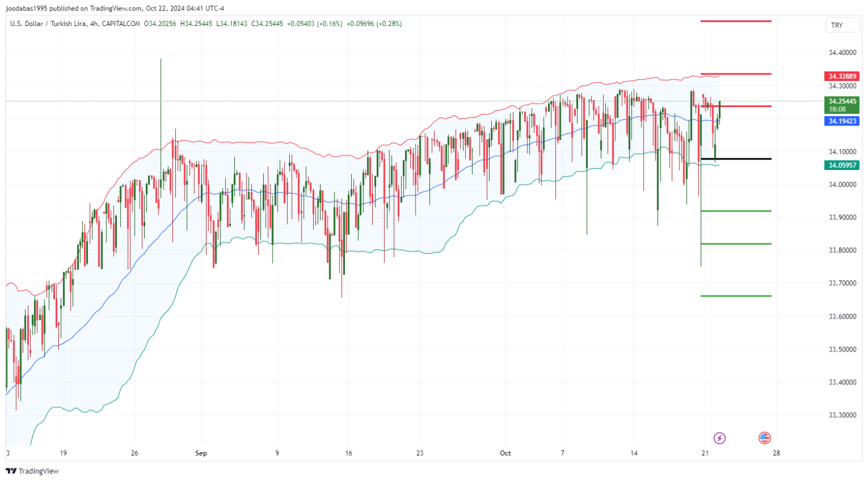Click the C34.25445 close value in header

pyautogui.click(x=267, y=24)
